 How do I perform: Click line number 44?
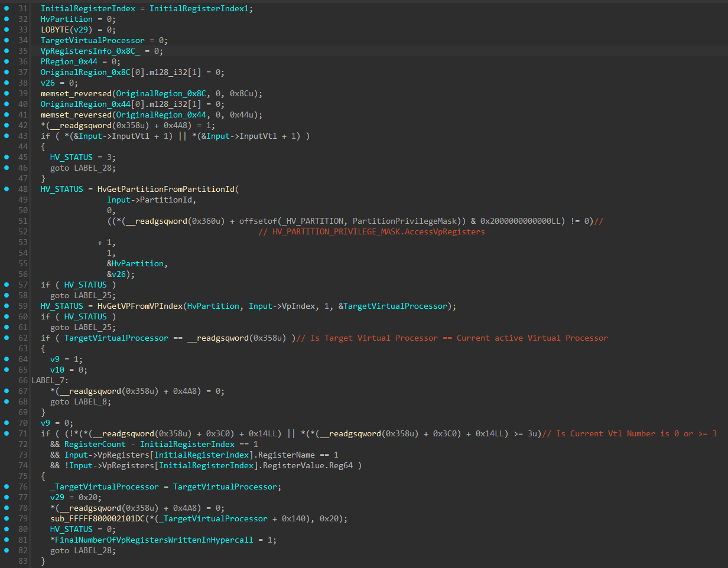pos(23,146)
